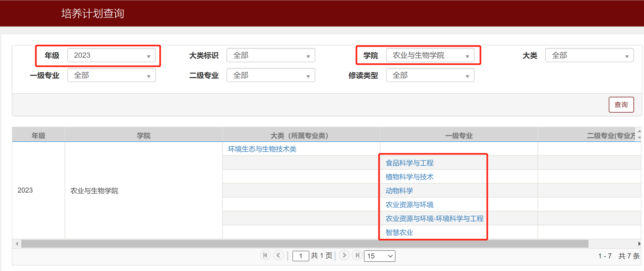The height and width of the screenshot is (271, 644).
Task: Open the 环境生态与生物技术类 link
Action: click(262, 149)
